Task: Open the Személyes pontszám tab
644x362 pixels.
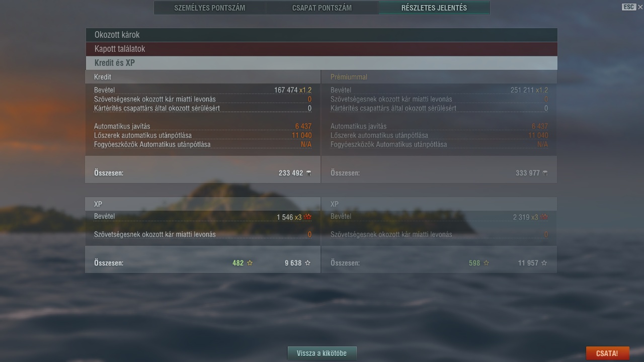Action: (x=210, y=8)
